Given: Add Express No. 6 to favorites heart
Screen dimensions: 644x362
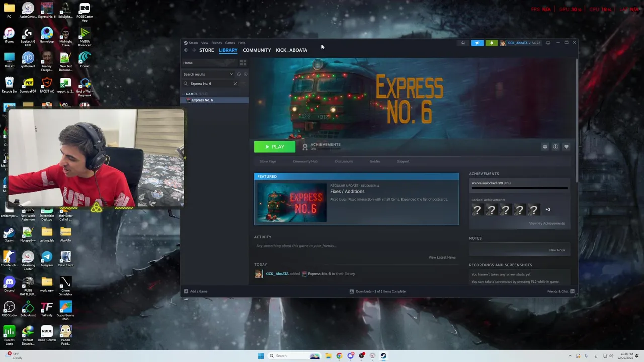Looking at the screenshot, I should point(566,147).
